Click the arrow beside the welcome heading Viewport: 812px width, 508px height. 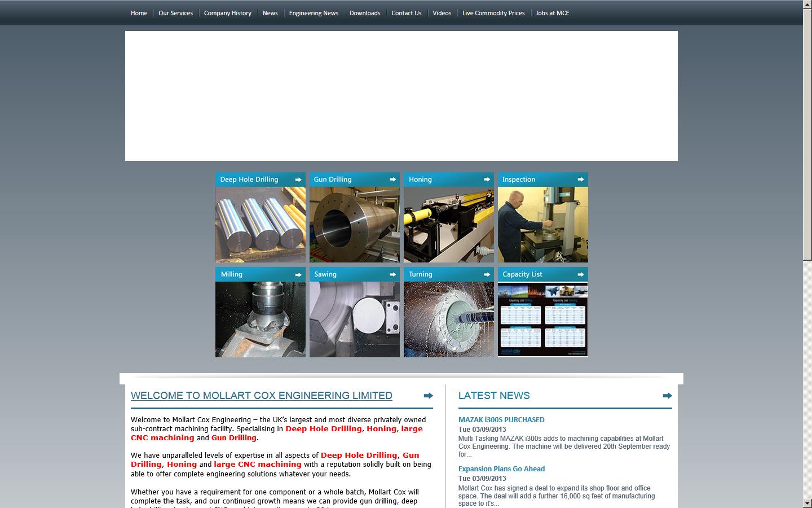pyautogui.click(x=427, y=396)
